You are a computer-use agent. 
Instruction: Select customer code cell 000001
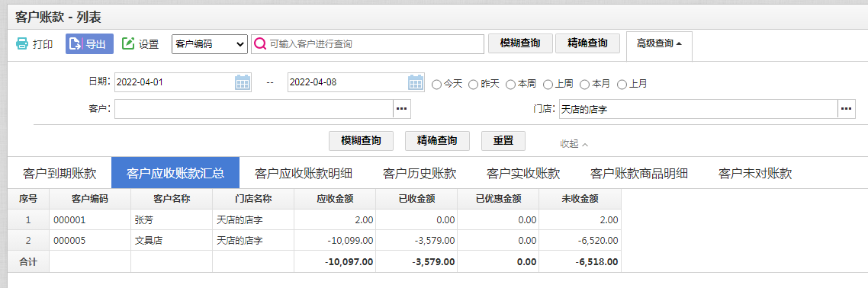tap(90, 220)
